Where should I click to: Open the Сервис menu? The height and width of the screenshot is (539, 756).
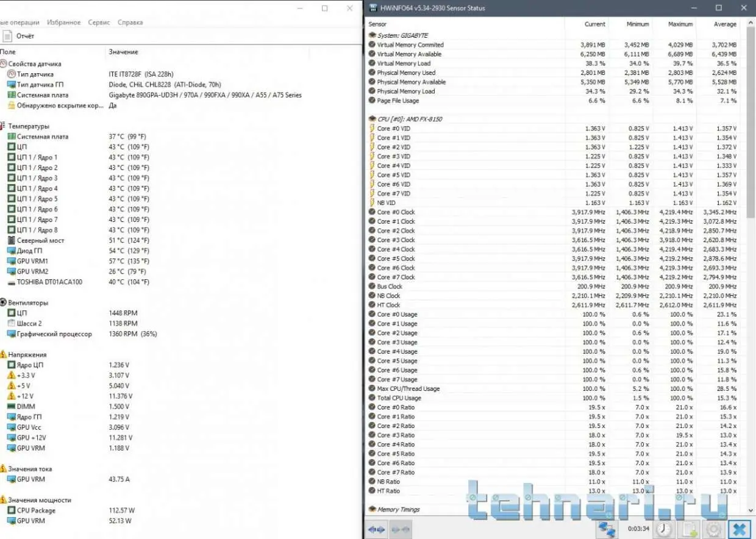click(99, 23)
